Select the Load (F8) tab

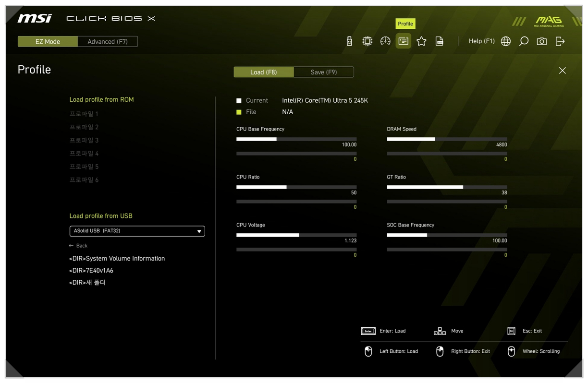coord(263,72)
